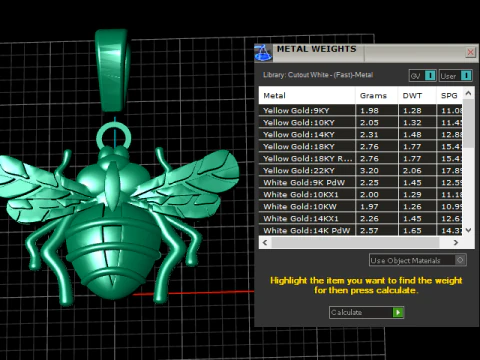480x360 pixels.
Task: Toggle the User switch
Action: 455,76
